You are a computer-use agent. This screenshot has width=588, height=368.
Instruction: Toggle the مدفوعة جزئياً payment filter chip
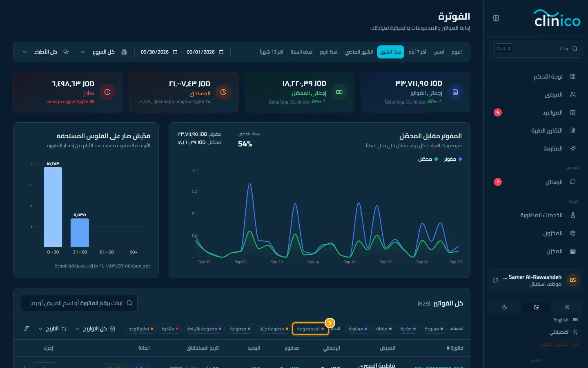(x=274, y=329)
